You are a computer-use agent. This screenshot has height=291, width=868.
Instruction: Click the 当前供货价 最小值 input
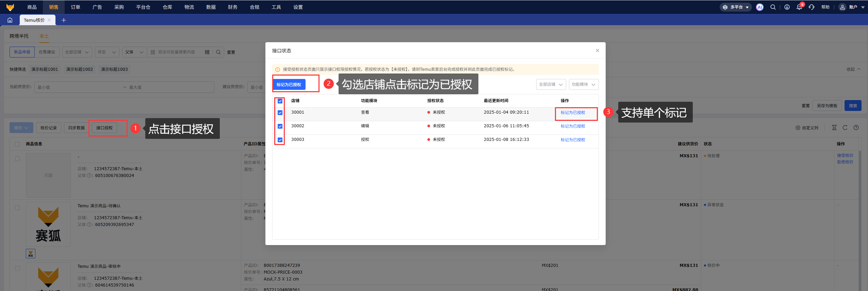coord(78,87)
